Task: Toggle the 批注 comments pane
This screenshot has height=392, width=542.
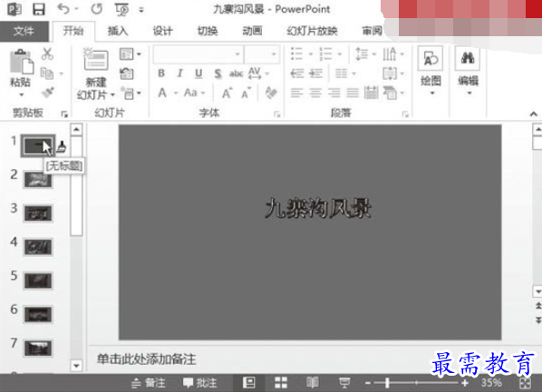Action: tap(200, 383)
